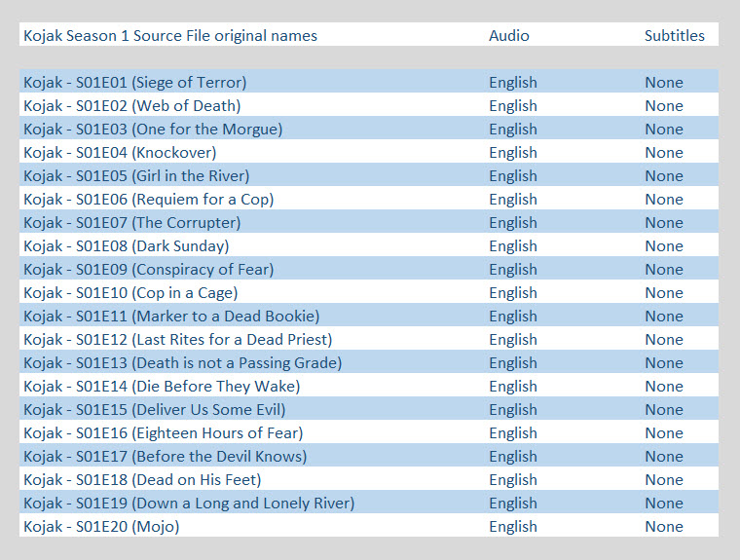Select "English" in the Eighteen Hours of Fear row
Viewport: 740px width, 560px height.
(x=513, y=433)
